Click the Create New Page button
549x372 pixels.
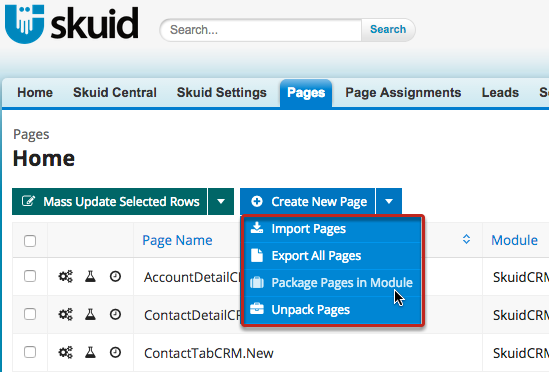(307, 201)
